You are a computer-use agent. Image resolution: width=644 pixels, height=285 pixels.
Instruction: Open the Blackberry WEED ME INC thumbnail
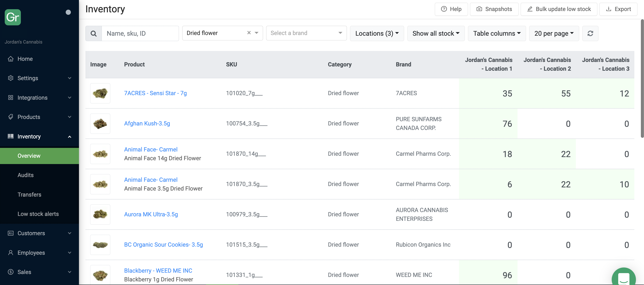click(x=100, y=275)
